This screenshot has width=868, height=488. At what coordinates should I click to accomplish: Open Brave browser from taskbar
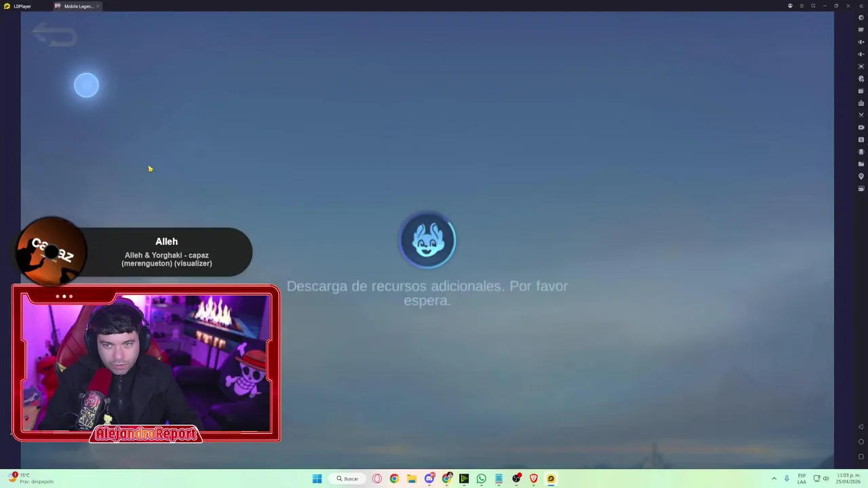[534, 479]
